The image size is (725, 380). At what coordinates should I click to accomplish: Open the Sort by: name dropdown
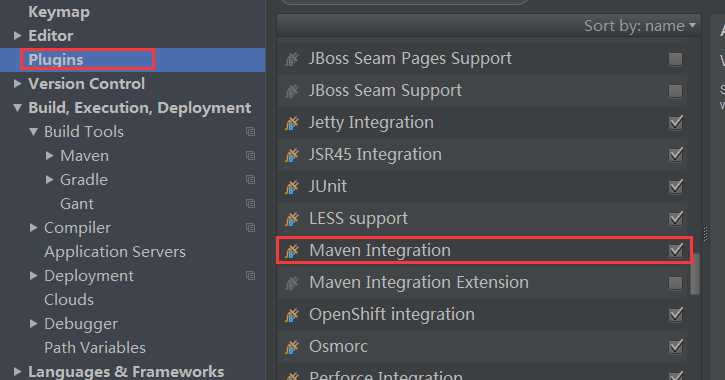click(x=639, y=26)
